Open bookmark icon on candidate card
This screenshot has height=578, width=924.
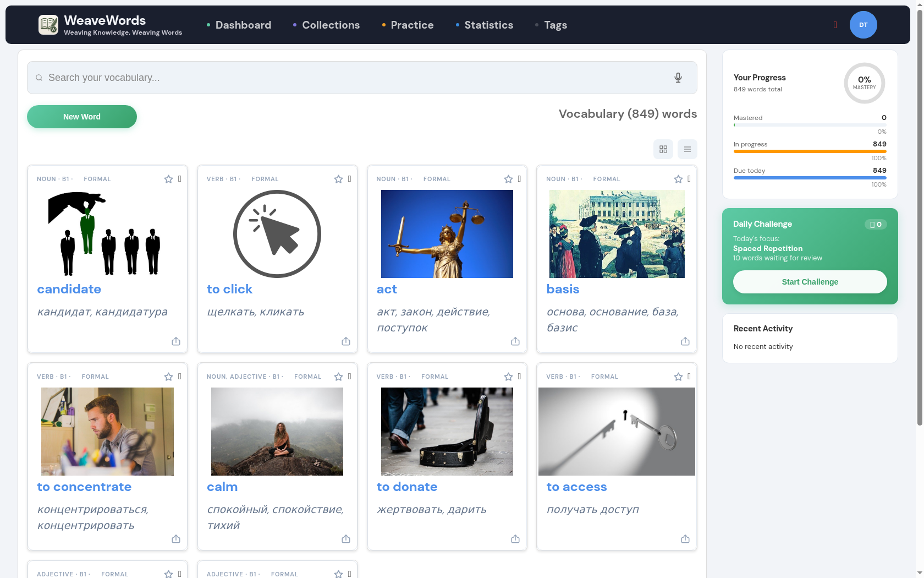pos(180,179)
